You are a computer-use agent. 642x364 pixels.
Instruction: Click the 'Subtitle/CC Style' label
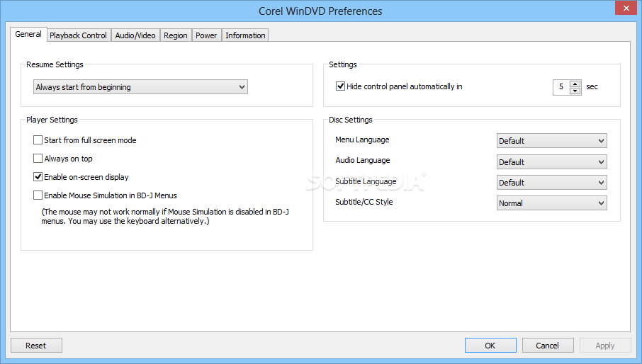(364, 202)
